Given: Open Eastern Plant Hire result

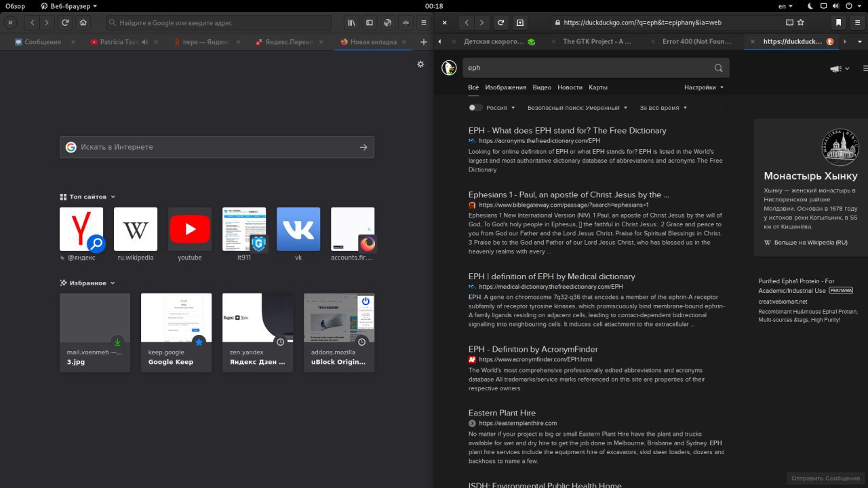Looking at the screenshot, I should point(502,413).
